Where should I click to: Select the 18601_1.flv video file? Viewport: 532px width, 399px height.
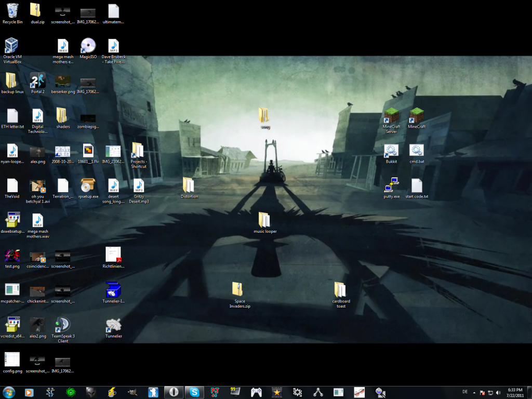point(88,153)
